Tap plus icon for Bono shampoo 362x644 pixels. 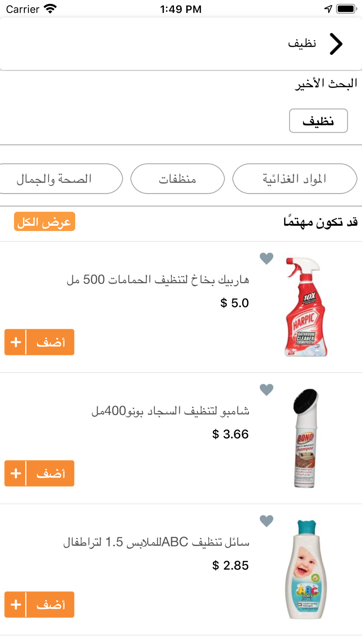click(16, 473)
